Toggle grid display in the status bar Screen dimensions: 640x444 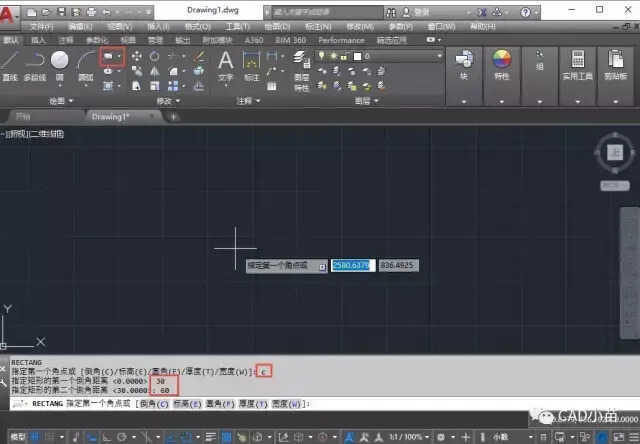coord(35,437)
